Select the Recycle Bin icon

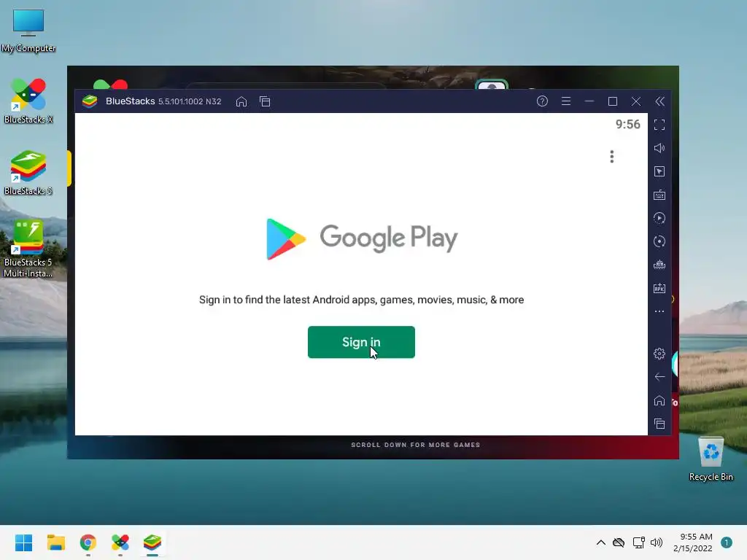click(x=711, y=459)
